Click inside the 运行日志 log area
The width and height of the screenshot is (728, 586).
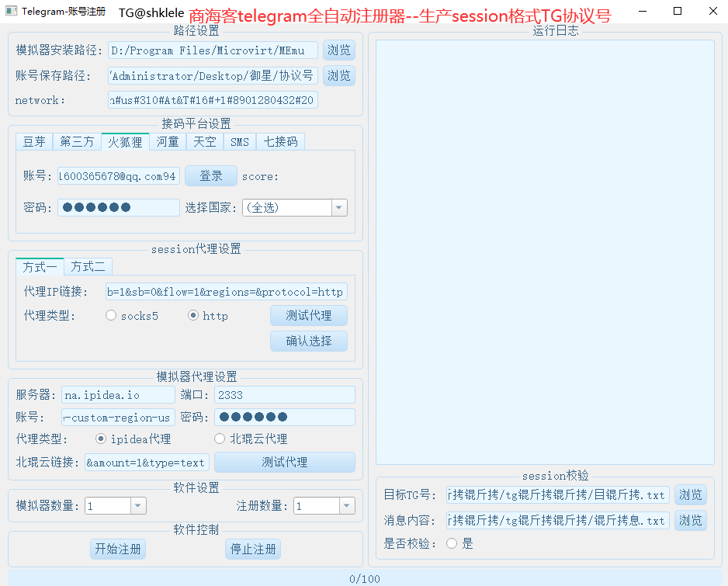point(545,252)
